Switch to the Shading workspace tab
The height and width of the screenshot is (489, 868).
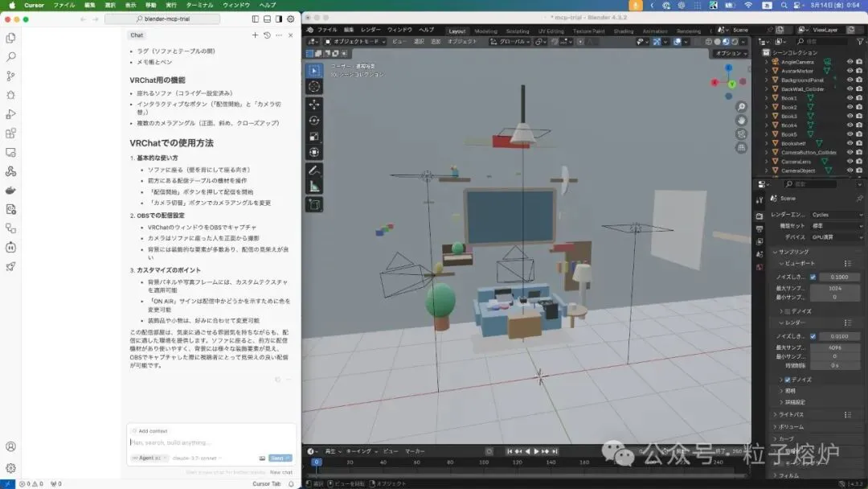(x=624, y=31)
